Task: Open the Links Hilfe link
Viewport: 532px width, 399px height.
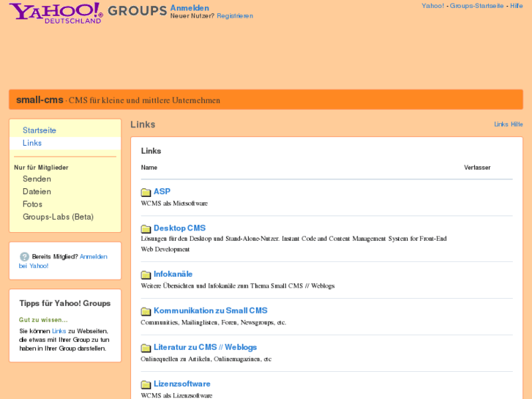Action: tap(509, 124)
